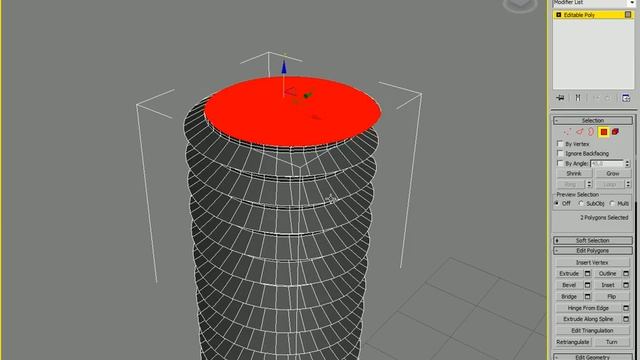Viewport: 640px width, 360px height.
Task: Open Outline settings dialog box icon
Action: 626,273
